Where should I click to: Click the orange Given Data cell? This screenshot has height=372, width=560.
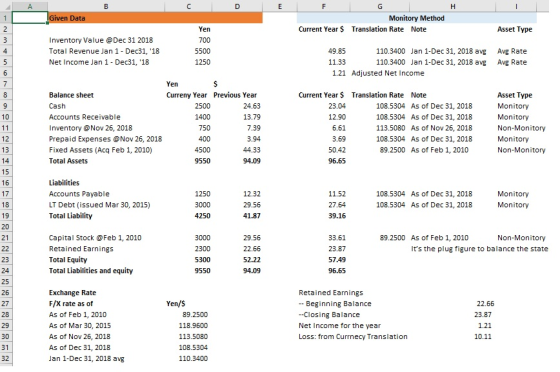pos(155,18)
